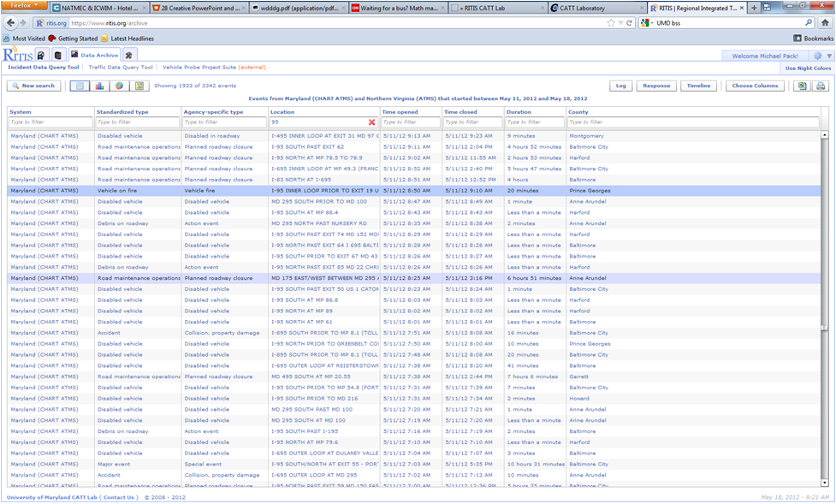Viewport: 836px width, 504px height.
Task: Open the Vehicle Probe Project Suite link
Action: (214, 68)
